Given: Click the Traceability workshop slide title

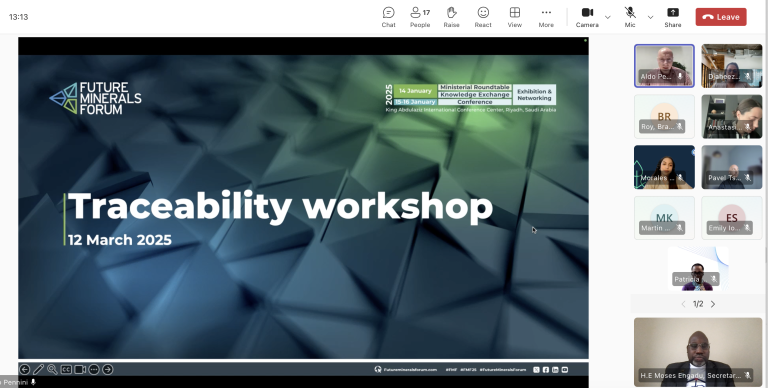Looking at the screenshot, I should tap(280, 207).
